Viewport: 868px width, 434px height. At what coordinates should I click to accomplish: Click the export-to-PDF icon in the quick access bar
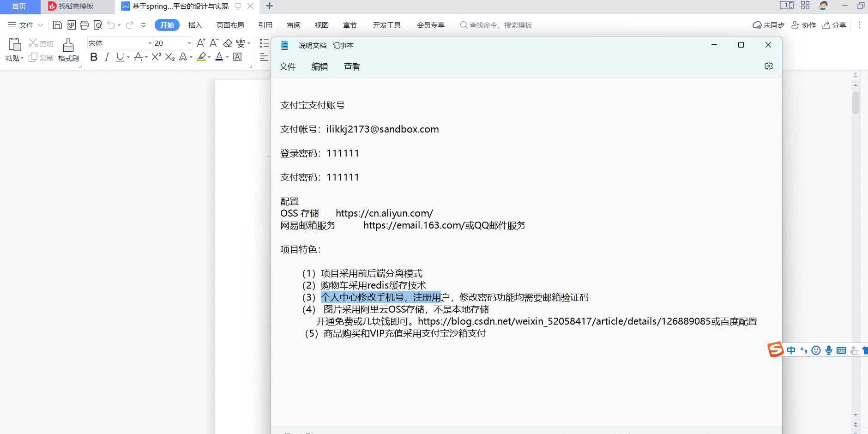tap(71, 25)
